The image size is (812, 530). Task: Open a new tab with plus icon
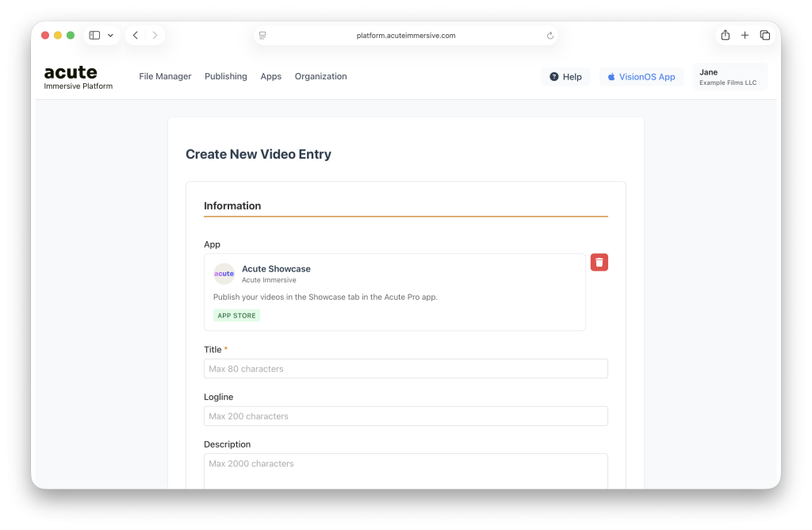745,36
